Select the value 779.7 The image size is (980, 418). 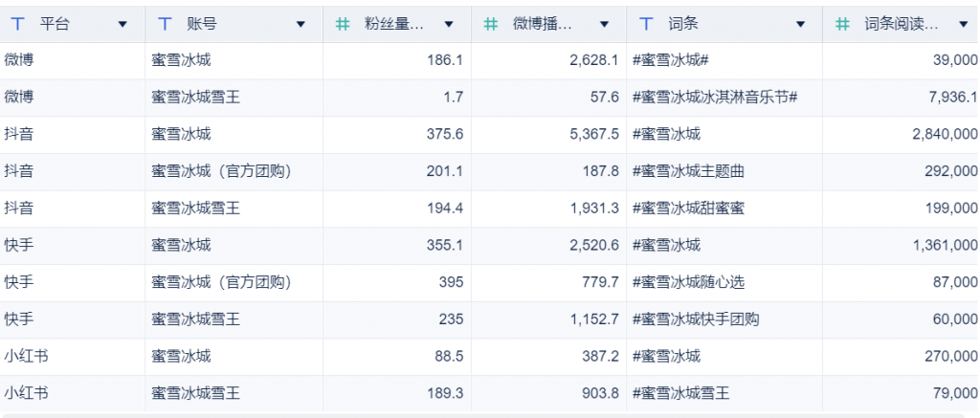click(x=599, y=282)
